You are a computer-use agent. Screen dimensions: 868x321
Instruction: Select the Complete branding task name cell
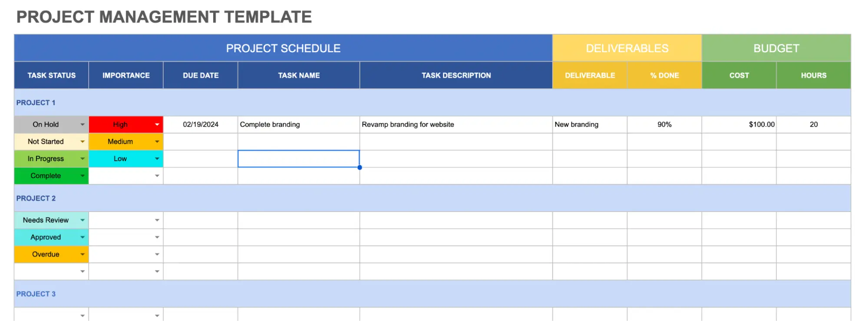pos(299,124)
